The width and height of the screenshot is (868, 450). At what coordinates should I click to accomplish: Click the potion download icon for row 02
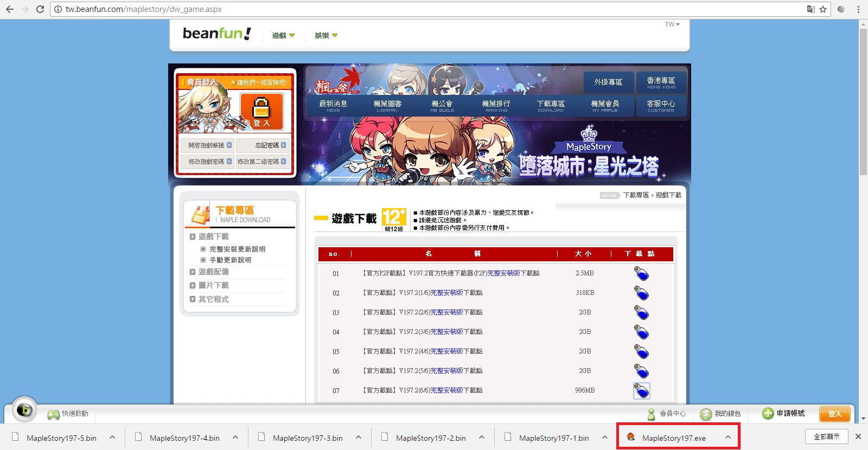point(641,293)
